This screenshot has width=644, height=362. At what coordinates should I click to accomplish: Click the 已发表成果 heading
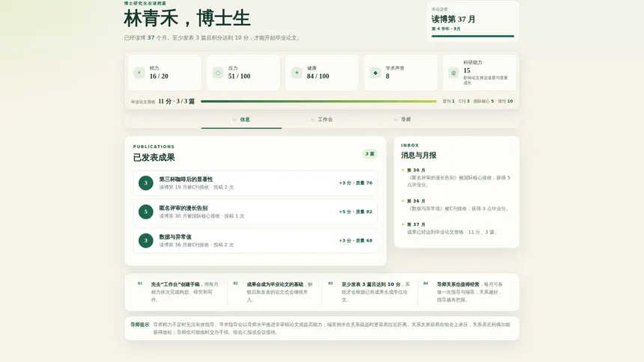[154, 158]
